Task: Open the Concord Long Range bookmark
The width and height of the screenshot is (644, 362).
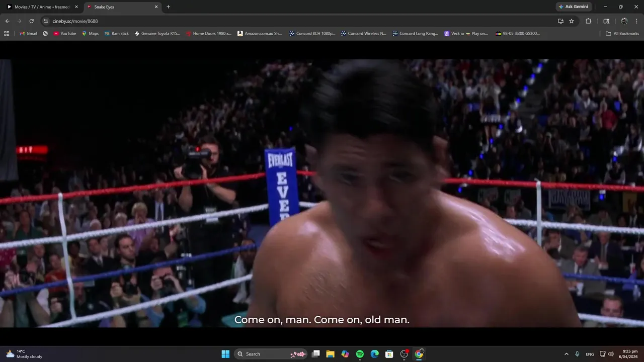Action: point(416,34)
